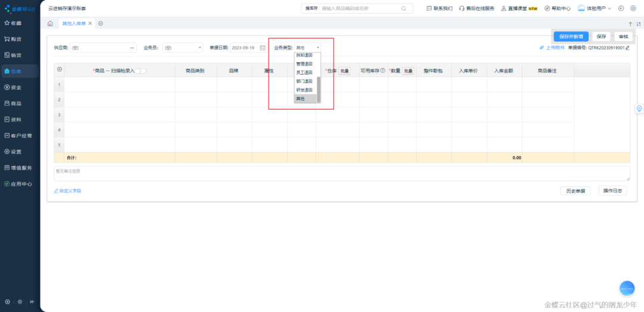The width and height of the screenshot is (644, 312).
Task: Open the 收藏 favorites sidebar item
Action: (x=13, y=23)
